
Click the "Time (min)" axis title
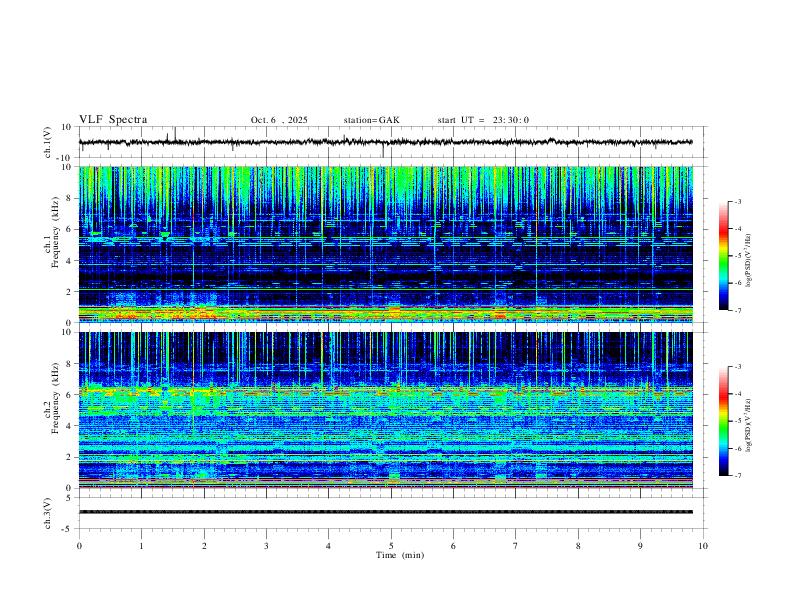(400, 555)
